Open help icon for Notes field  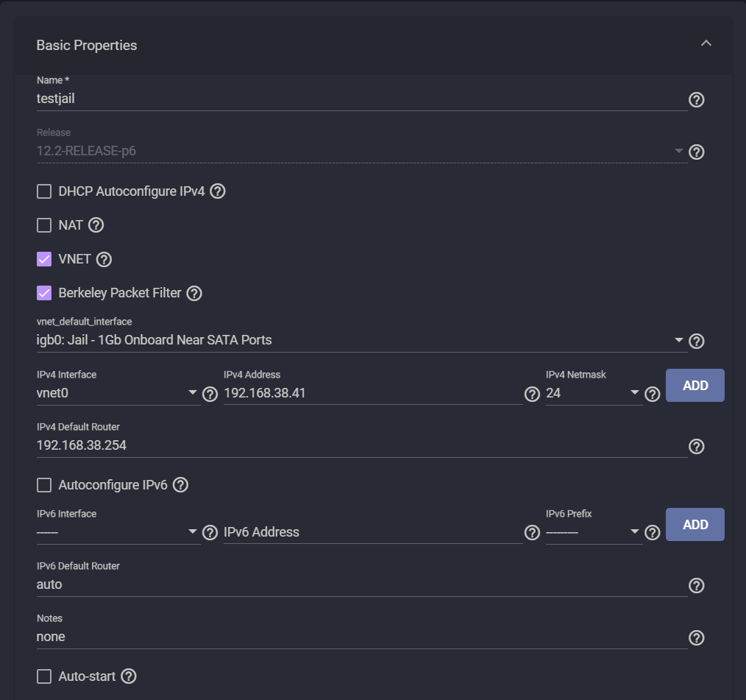[696, 637]
